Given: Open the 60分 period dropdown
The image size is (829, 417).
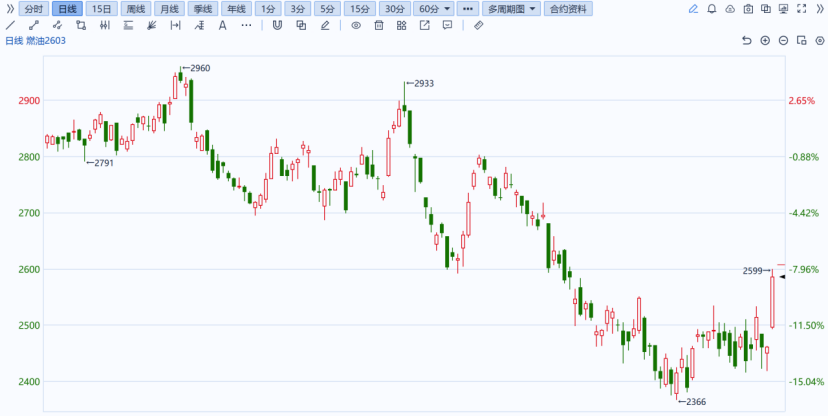Looking at the screenshot, I should coord(434,8).
